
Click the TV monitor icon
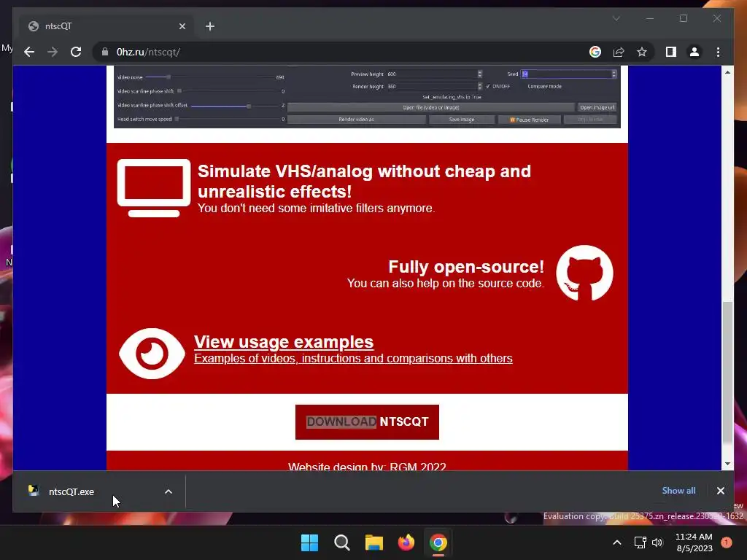point(153,187)
